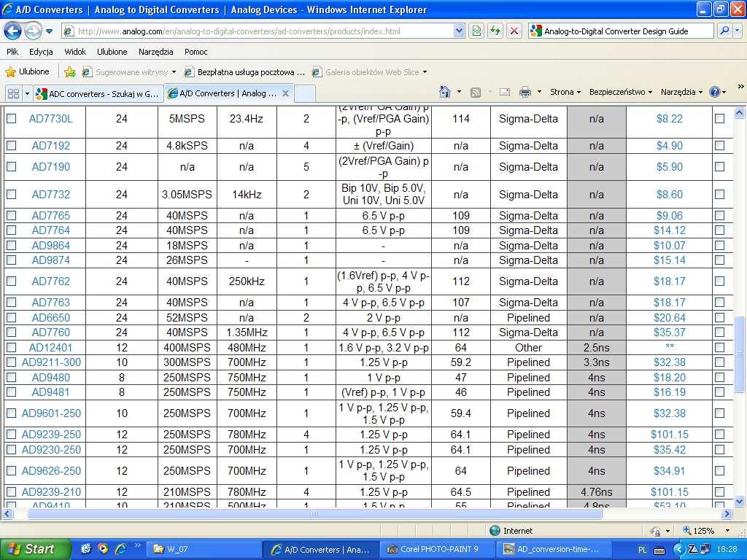Open the recent pages dropdown arrow
The width and height of the screenshot is (747, 560).
49,31
